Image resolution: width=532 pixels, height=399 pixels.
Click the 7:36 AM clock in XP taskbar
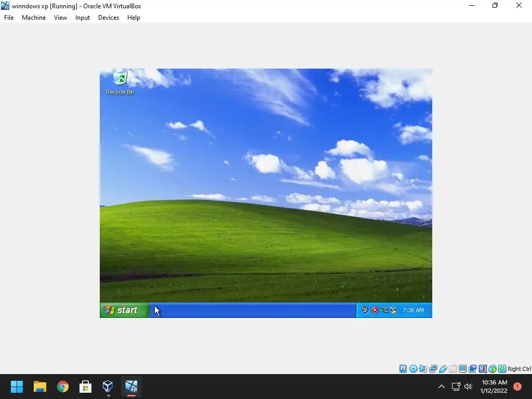[x=413, y=310]
